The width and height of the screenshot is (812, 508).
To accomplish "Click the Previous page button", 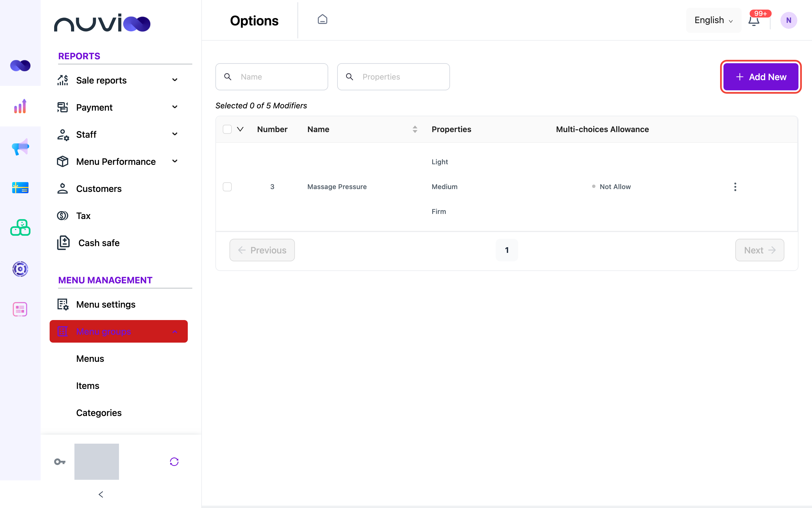I will click(262, 250).
